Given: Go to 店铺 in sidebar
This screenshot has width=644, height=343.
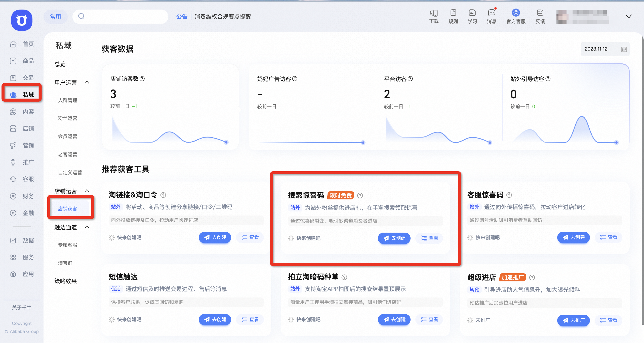Looking at the screenshot, I should point(22,128).
